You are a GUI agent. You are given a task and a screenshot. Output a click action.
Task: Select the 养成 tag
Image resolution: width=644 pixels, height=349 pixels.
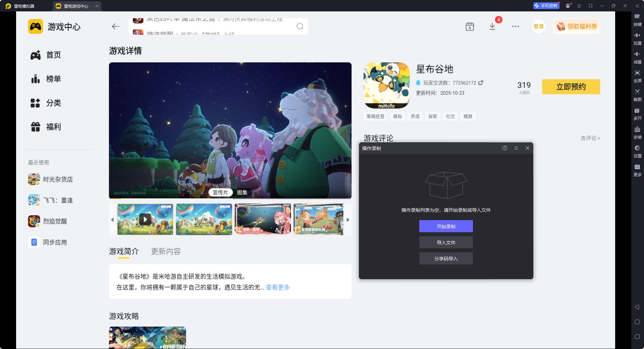point(415,116)
